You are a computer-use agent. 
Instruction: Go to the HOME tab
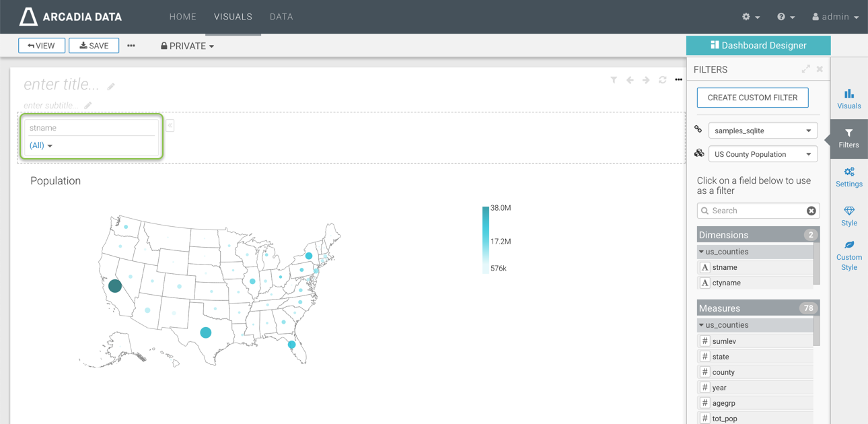tap(182, 17)
